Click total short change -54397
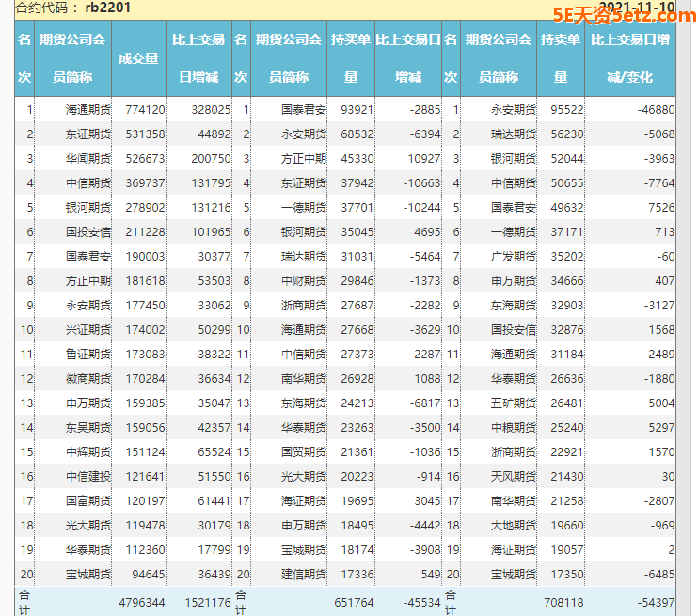The image size is (698, 616). [656, 603]
